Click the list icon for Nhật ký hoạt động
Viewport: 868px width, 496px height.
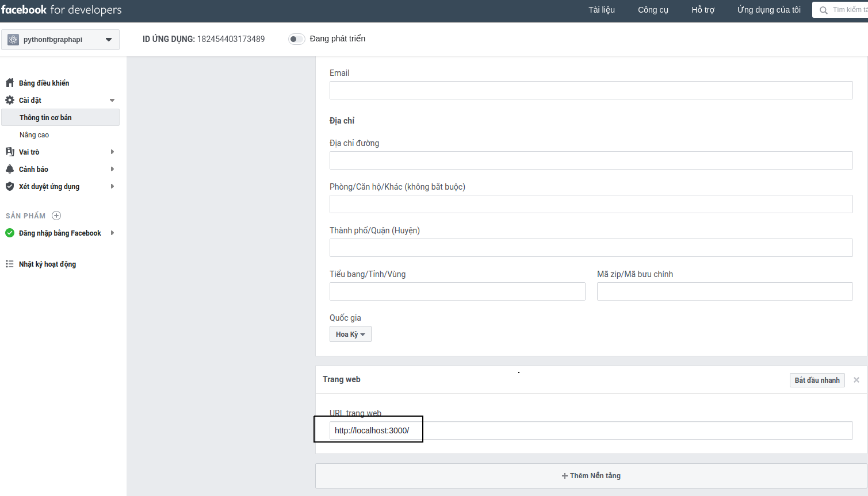point(10,264)
